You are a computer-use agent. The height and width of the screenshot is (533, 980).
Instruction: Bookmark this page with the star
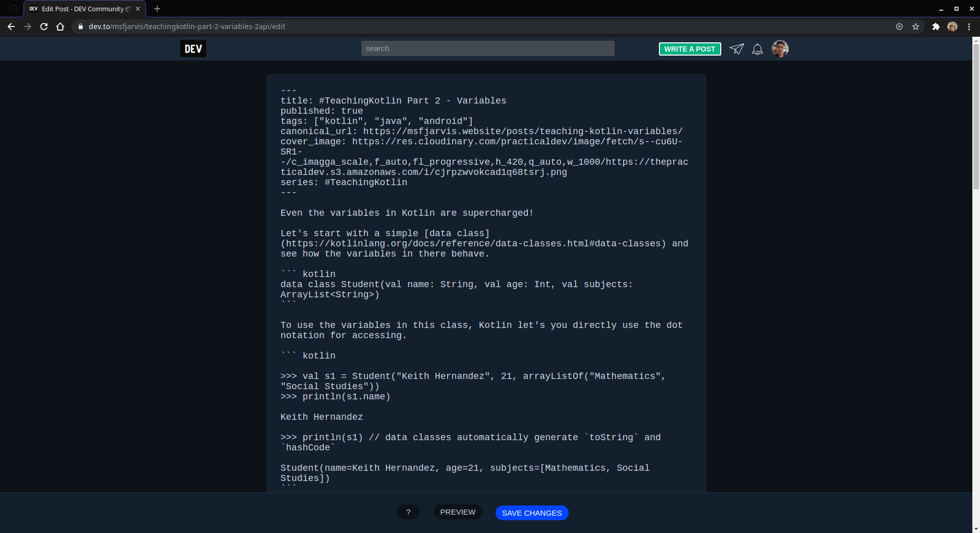pos(916,27)
